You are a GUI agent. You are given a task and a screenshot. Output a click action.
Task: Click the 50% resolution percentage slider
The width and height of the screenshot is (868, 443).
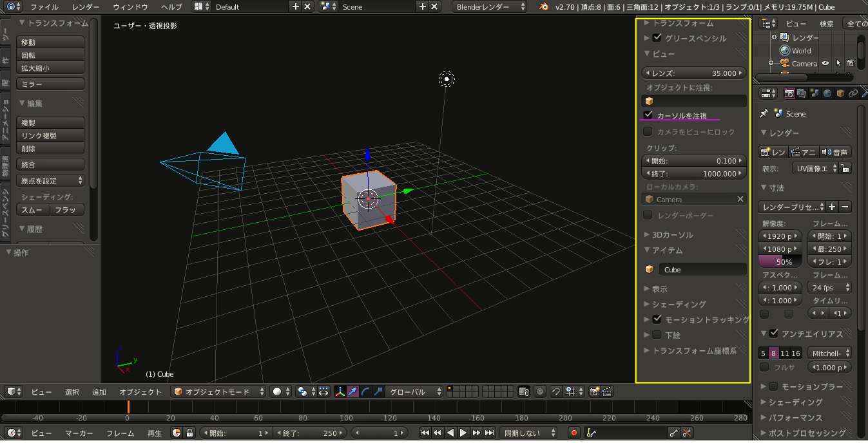click(780, 262)
